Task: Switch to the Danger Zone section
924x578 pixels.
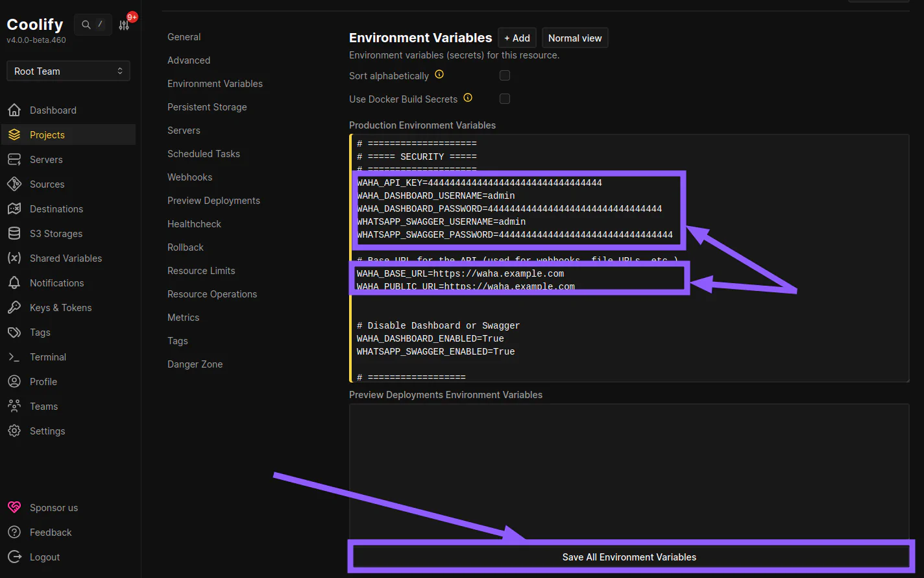Action: (x=195, y=364)
